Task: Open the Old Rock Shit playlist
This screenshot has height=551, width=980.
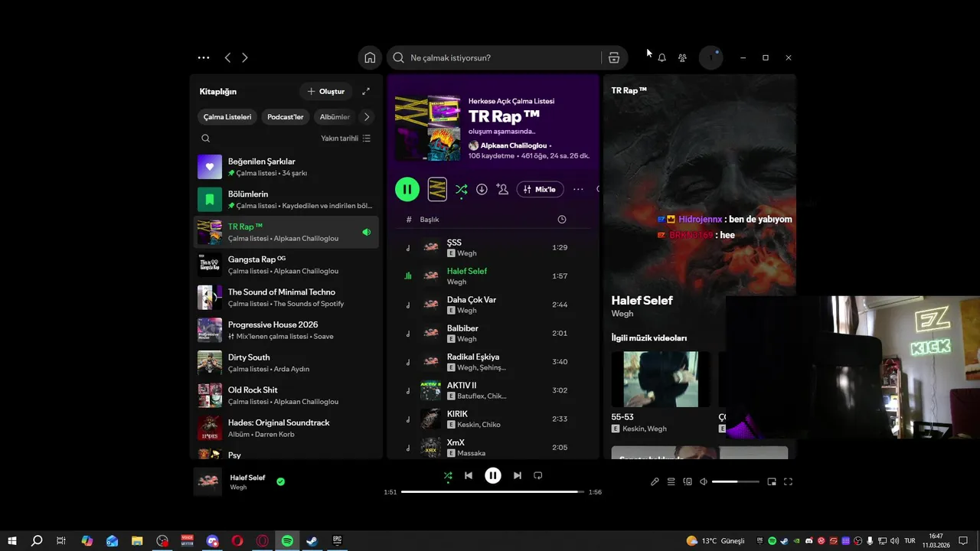Action: (286, 396)
